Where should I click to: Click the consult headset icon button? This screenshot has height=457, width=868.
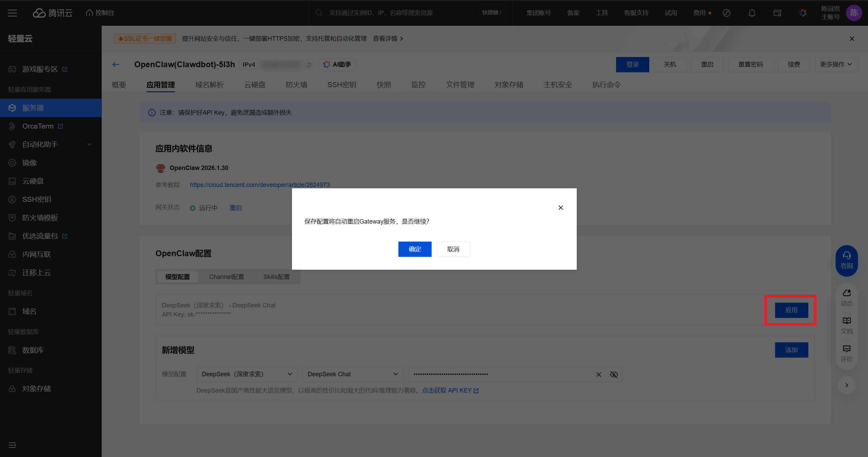coord(846,260)
